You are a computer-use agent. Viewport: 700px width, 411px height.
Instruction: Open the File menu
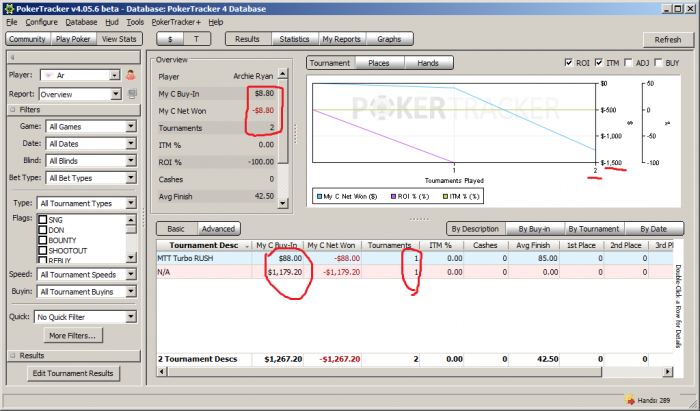pyautogui.click(x=12, y=22)
